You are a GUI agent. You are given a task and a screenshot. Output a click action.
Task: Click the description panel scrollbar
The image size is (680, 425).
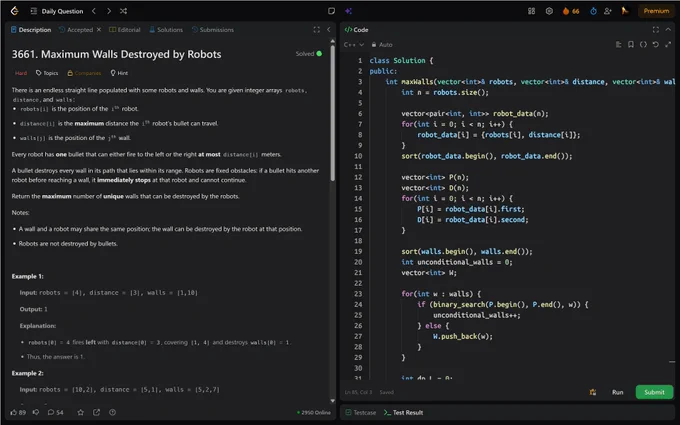[333, 113]
